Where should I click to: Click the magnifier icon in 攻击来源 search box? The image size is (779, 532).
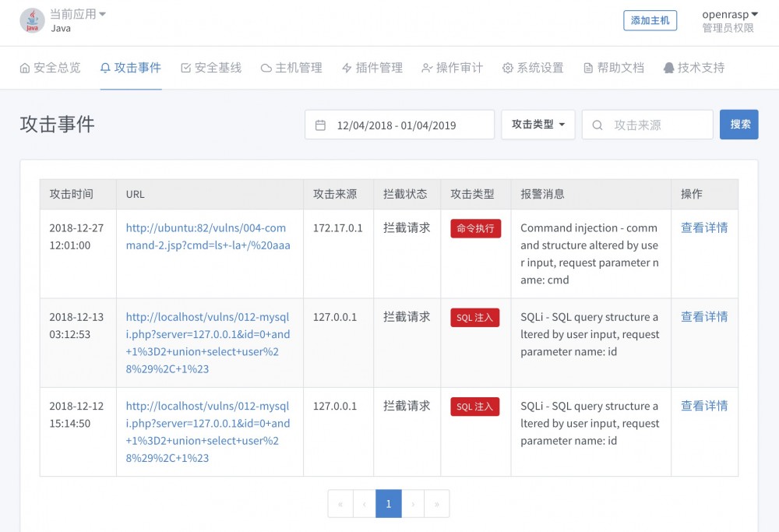597,125
